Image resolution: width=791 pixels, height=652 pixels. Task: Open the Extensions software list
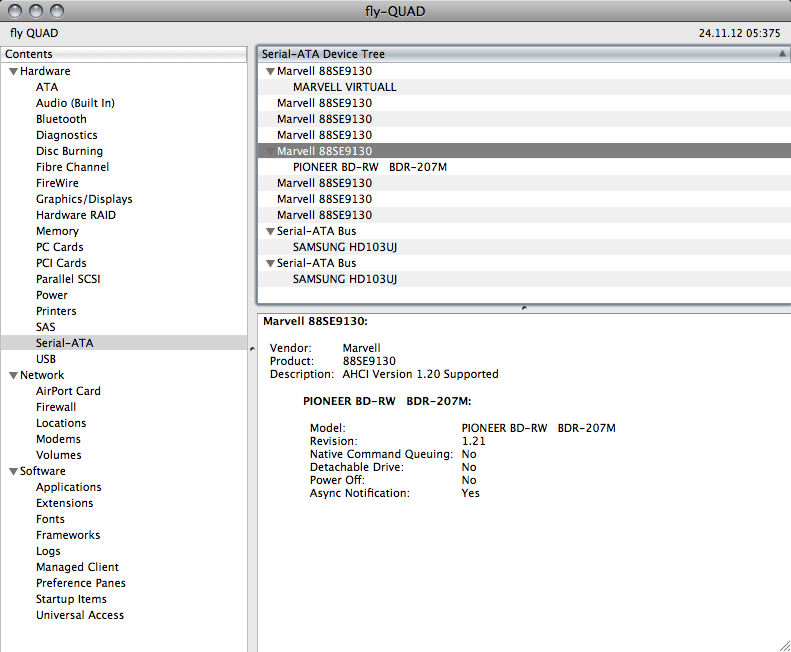pyautogui.click(x=64, y=503)
